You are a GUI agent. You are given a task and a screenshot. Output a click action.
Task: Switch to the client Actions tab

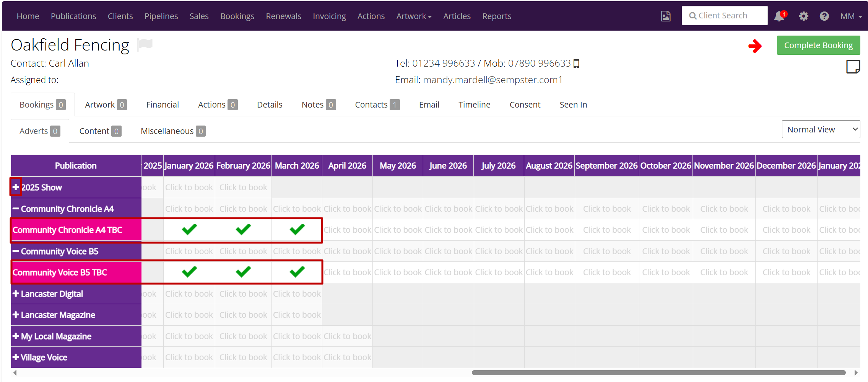[x=218, y=104]
